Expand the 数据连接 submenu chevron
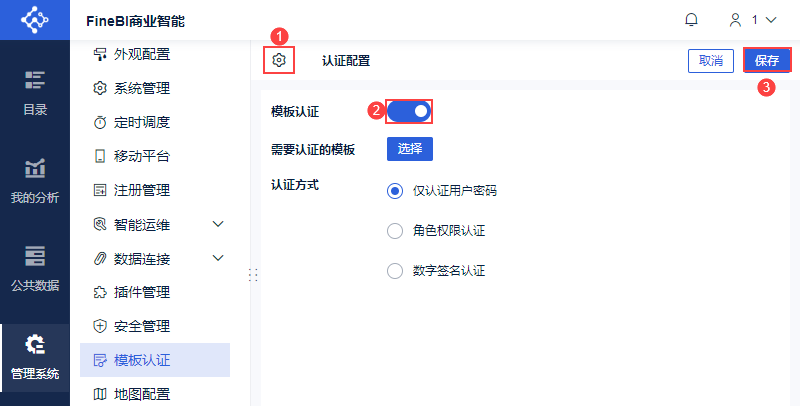Image resolution: width=800 pixels, height=406 pixels. coord(219,258)
